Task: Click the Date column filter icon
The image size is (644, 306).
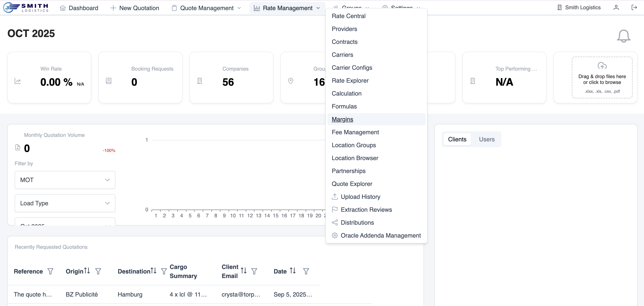Action: [x=306, y=271]
